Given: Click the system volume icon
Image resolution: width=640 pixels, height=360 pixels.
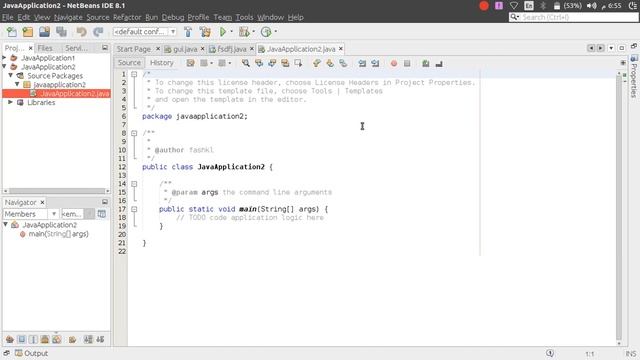Looking at the screenshot, I should coord(591,6).
